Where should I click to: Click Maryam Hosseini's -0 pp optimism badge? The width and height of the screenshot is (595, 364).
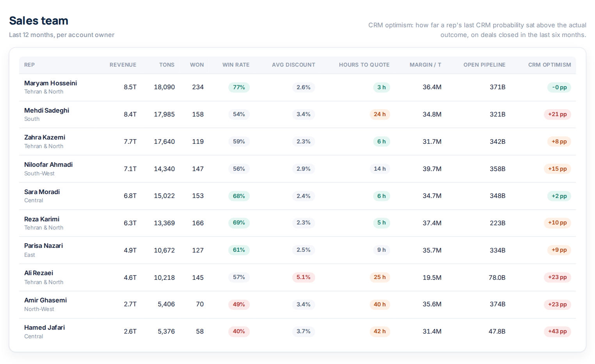click(559, 87)
